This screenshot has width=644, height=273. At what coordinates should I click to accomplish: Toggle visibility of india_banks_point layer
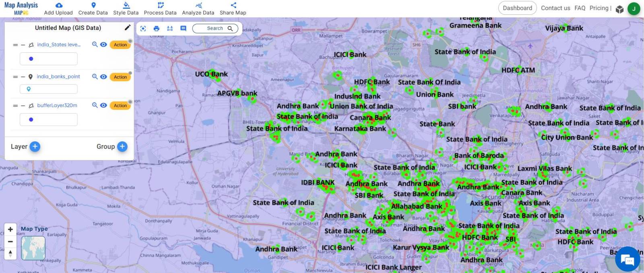tap(103, 77)
